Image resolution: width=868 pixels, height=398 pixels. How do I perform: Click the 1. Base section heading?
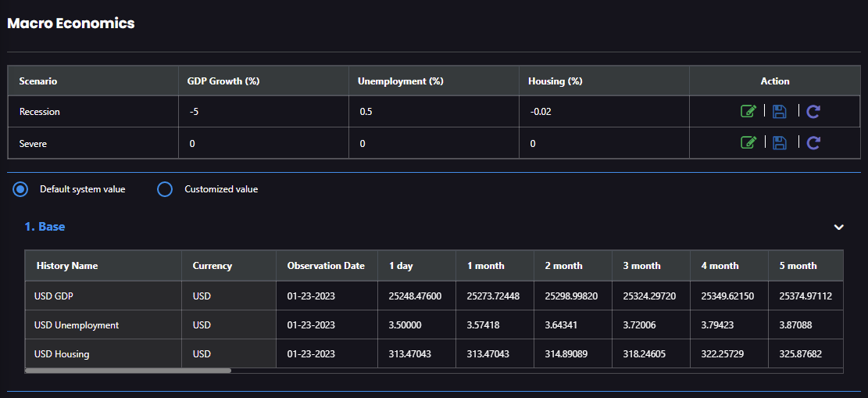coord(45,227)
